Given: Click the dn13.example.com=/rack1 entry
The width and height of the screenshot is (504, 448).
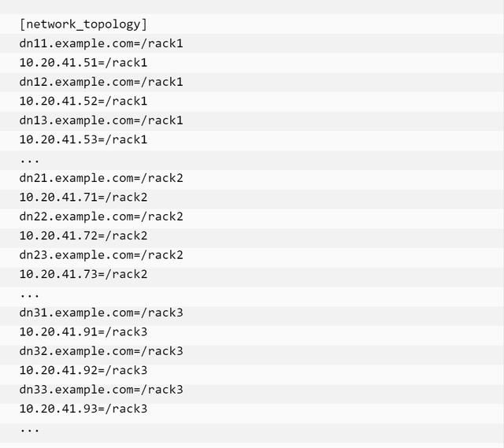Looking at the screenshot, I should [102, 120].
